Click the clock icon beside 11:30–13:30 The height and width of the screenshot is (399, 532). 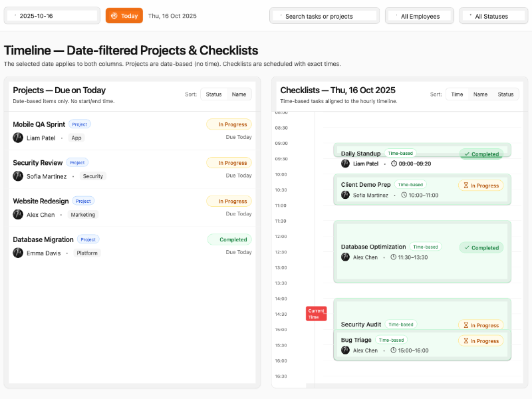pyautogui.click(x=394, y=257)
